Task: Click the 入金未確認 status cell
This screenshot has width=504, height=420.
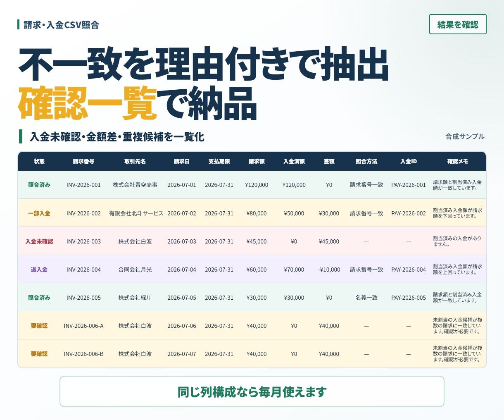Action: point(39,241)
